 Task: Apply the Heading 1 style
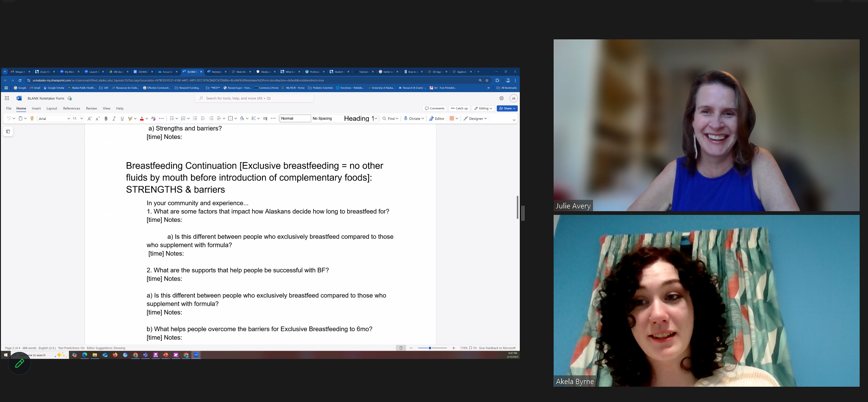click(x=358, y=119)
